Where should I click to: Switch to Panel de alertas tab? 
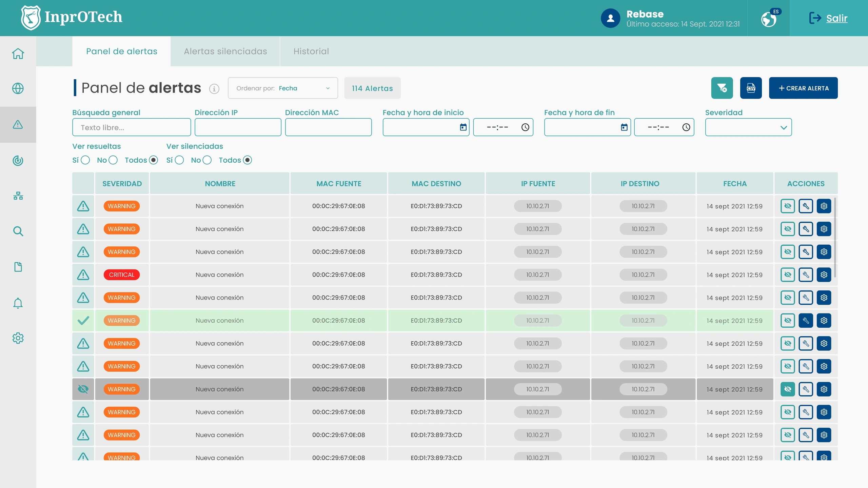pyautogui.click(x=121, y=51)
